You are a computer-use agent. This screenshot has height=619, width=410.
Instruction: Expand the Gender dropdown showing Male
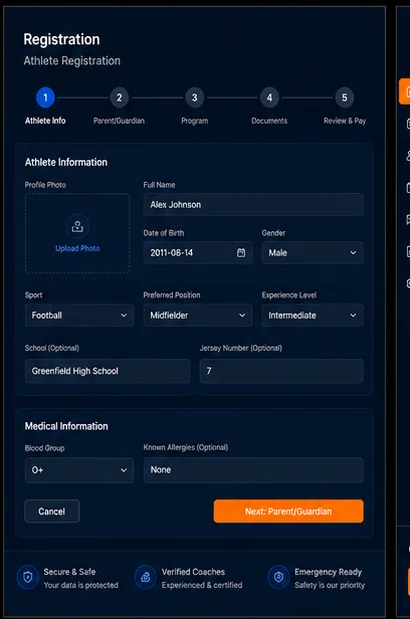pyautogui.click(x=313, y=253)
